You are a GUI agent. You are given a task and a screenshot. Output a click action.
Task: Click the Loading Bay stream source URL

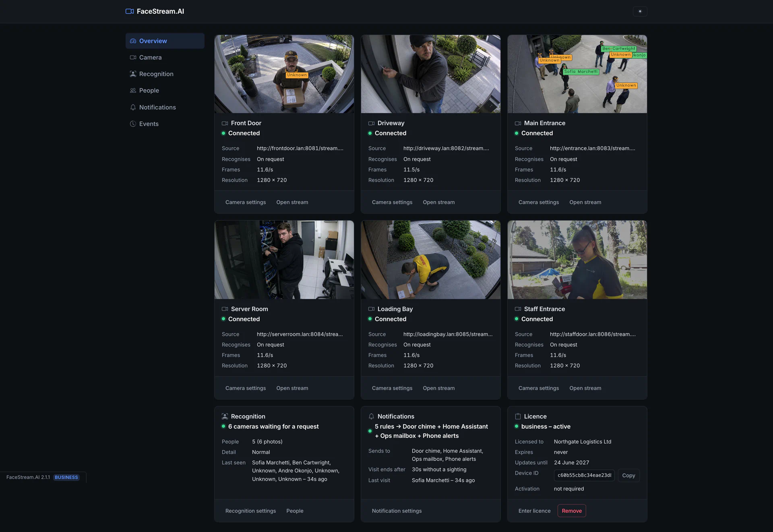(448, 334)
